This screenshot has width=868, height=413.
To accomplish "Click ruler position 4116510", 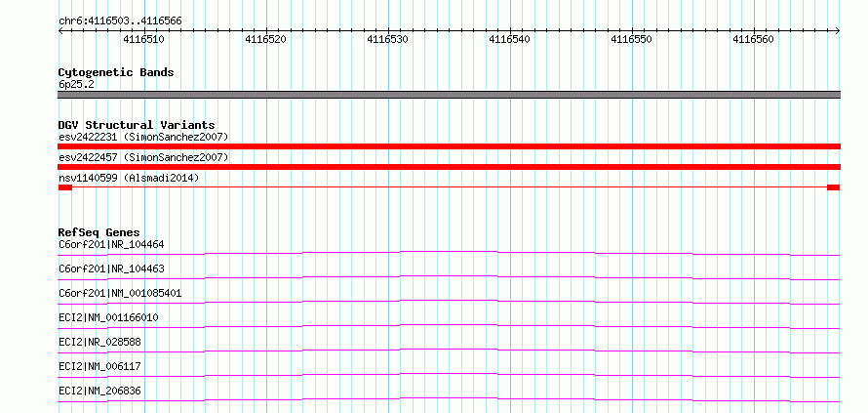I will [143, 39].
